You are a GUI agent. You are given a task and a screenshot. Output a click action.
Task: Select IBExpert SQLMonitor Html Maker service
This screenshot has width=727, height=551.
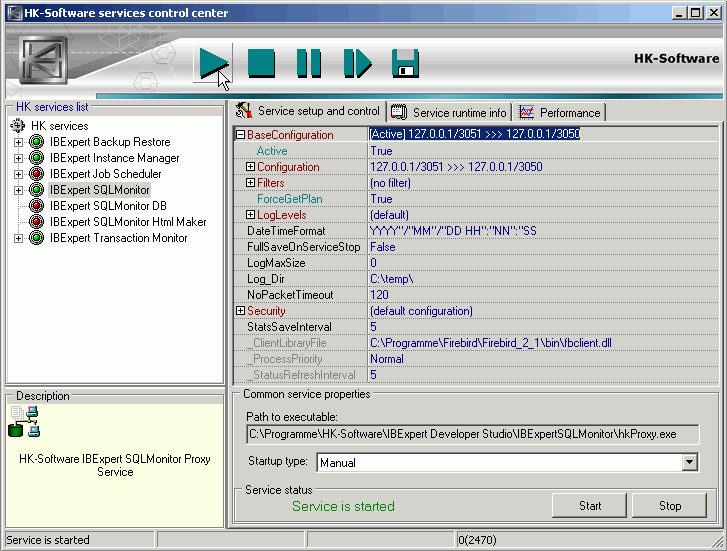(x=128, y=222)
